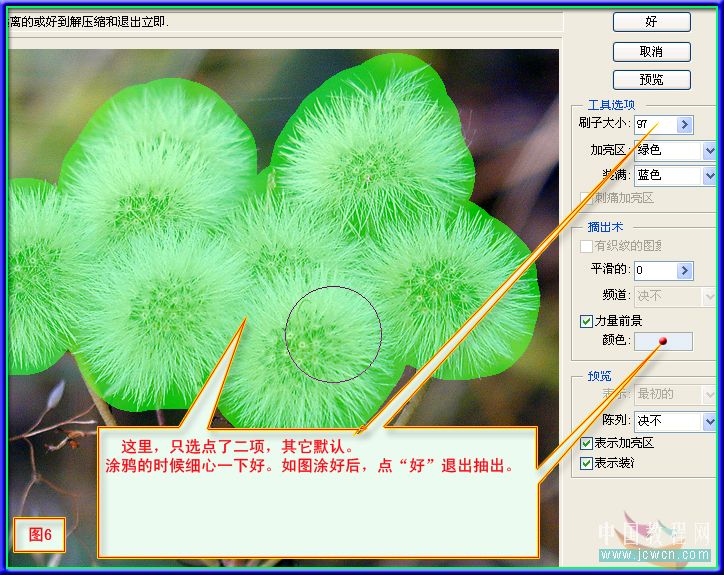
Task: Toggle the 刺痛加亮区 checkbox
Action: 586,199
